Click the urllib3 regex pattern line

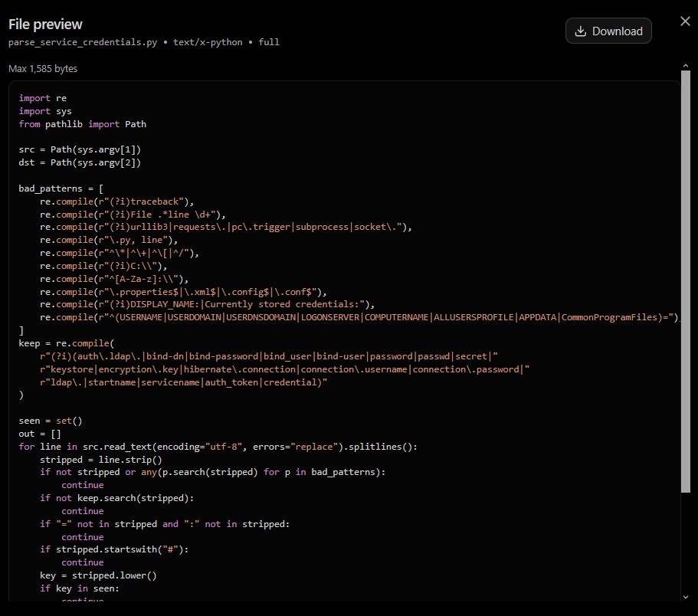click(226, 227)
